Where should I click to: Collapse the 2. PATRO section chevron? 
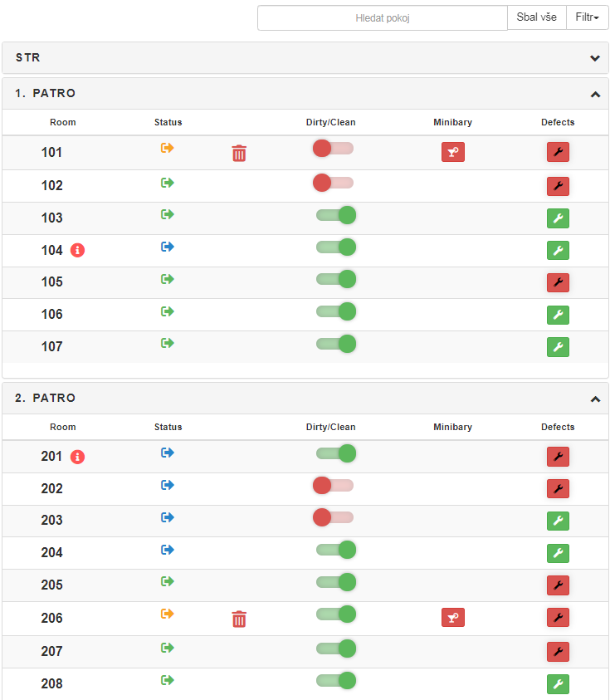(x=594, y=399)
